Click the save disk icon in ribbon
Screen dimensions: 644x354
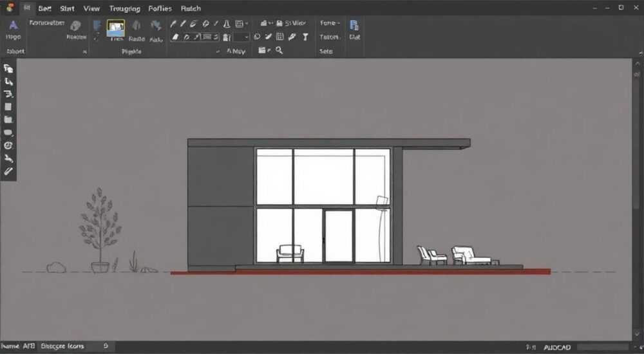[x=279, y=23]
